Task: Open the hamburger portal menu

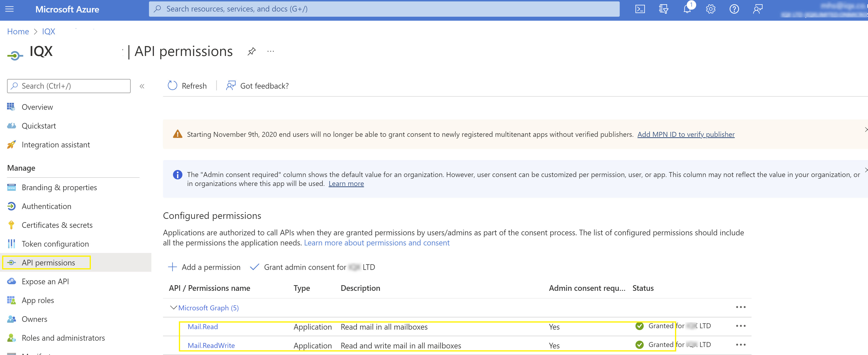Action: tap(9, 9)
